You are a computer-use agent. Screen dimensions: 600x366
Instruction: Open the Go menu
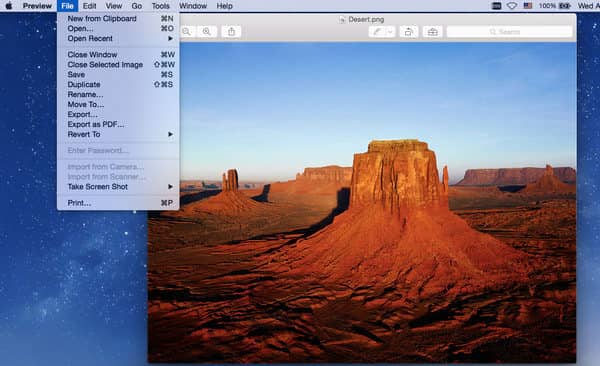click(137, 6)
